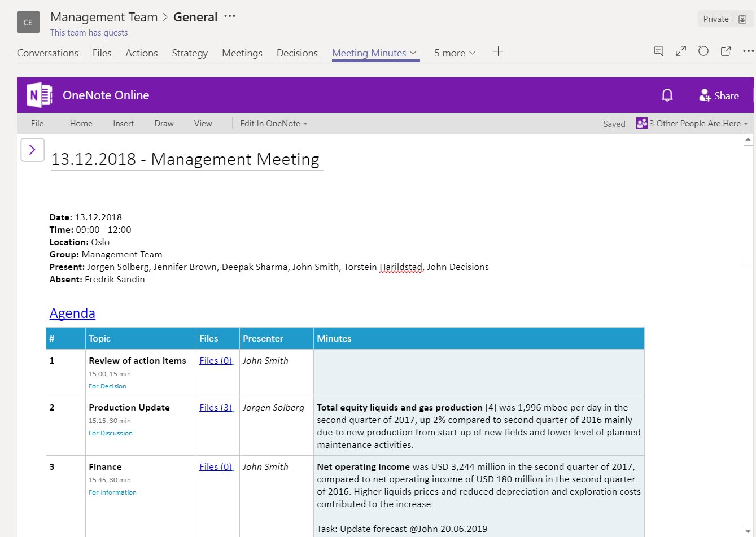Expand the tab to full screen
756x537 pixels.
click(681, 51)
